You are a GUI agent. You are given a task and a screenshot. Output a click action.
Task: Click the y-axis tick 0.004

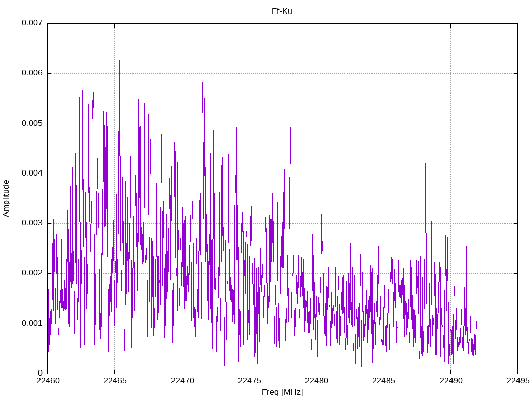[32, 173]
